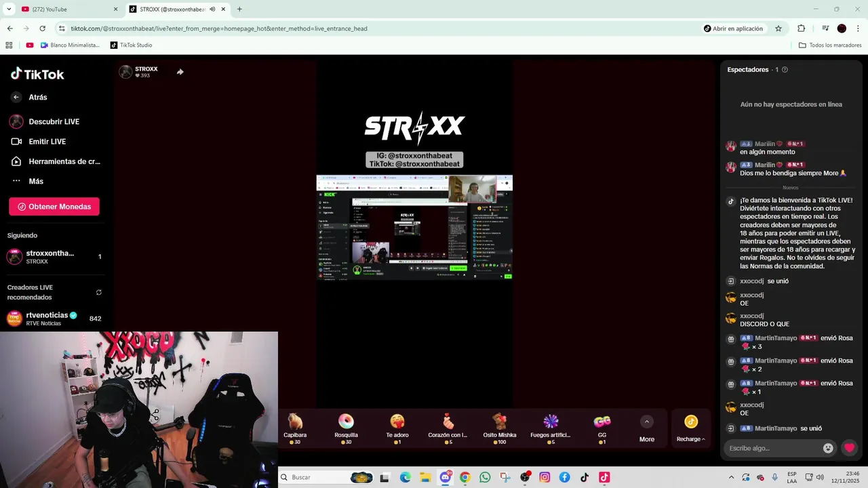
Task: Open the tab search dropdown
Action: pyautogui.click(x=9, y=9)
